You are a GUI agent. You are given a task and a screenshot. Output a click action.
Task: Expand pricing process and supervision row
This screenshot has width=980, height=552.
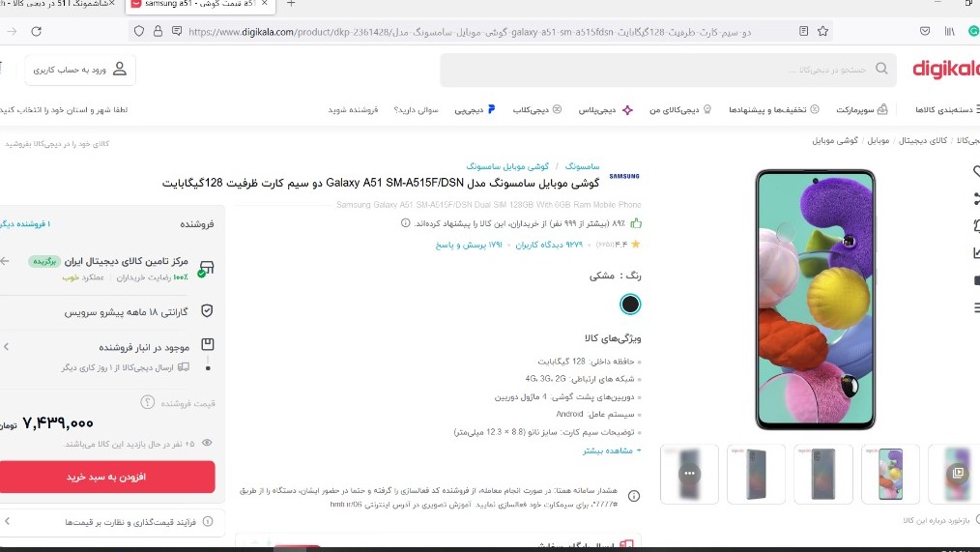112,521
